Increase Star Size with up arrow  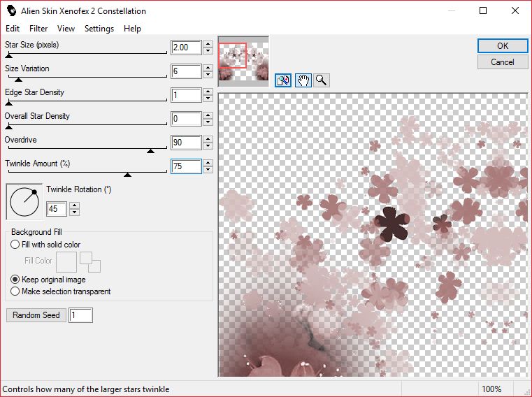point(208,44)
